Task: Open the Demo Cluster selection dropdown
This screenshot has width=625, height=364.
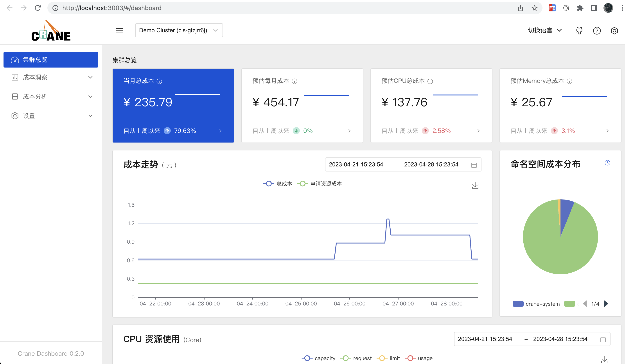Action: tap(179, 30)
